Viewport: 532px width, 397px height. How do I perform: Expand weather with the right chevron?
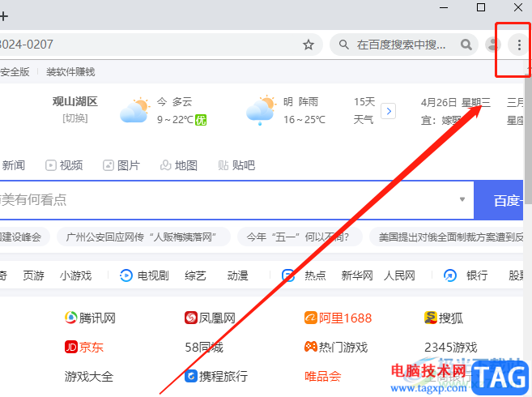click(x=388, y=111)
